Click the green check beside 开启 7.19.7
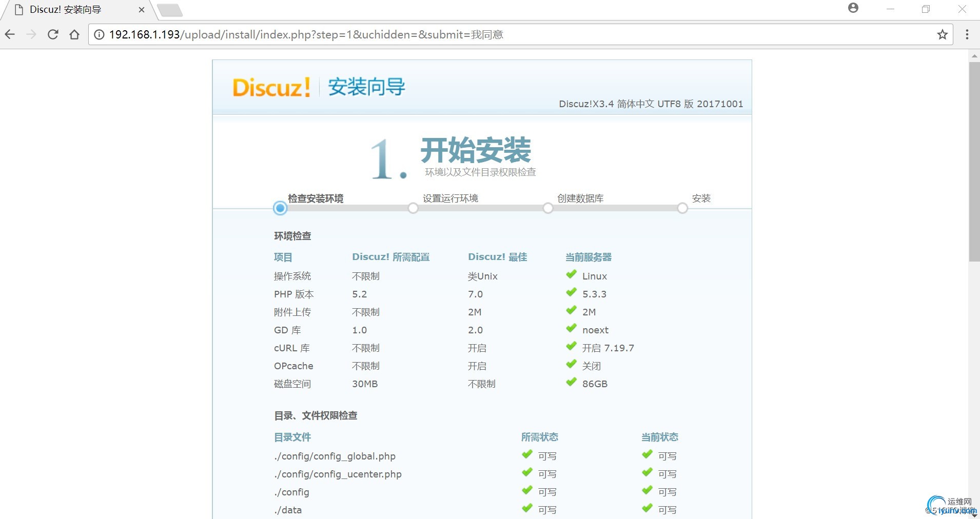The width and height of the screenshot is (980, 519). click(571, 346)
